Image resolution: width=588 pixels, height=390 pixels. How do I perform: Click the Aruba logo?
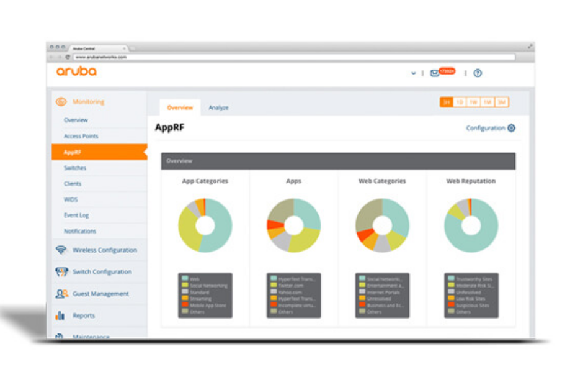[76, 71]
